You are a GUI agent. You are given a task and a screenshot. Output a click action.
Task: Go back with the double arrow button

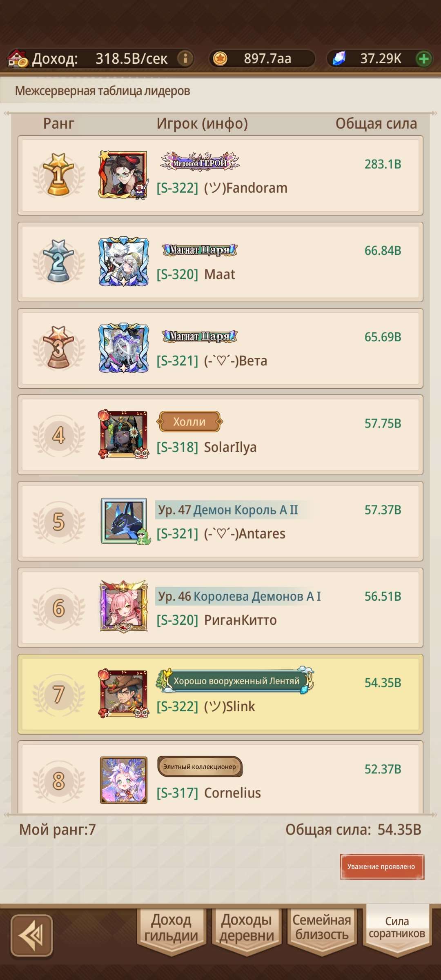(32, 935)
